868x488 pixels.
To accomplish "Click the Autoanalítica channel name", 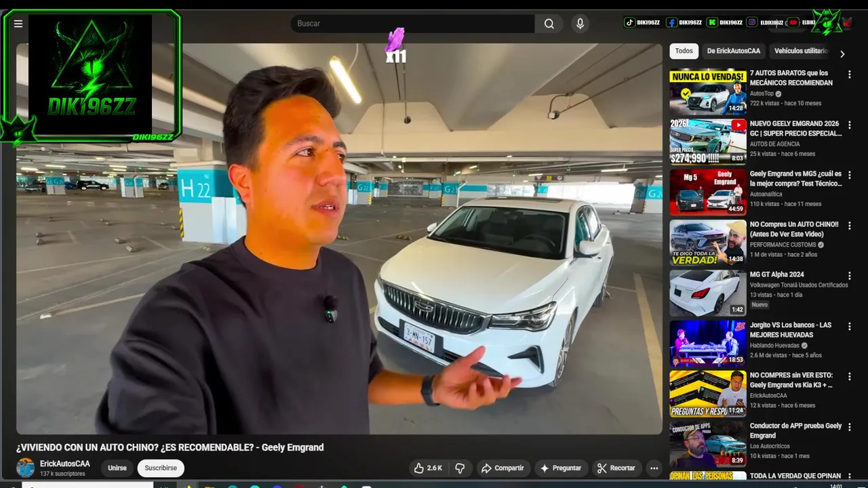I will [x=766, y=194].
